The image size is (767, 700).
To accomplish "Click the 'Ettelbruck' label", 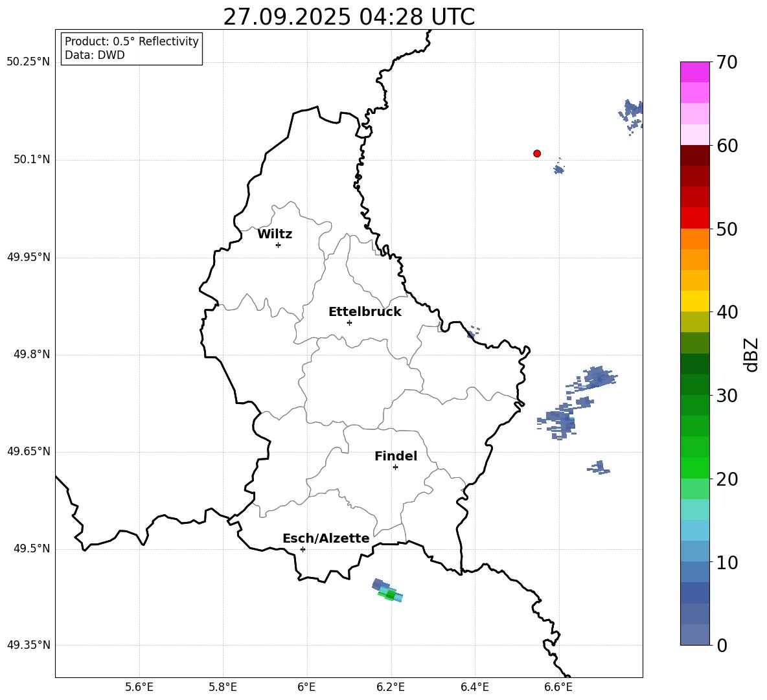I will [x=365, y=312].
